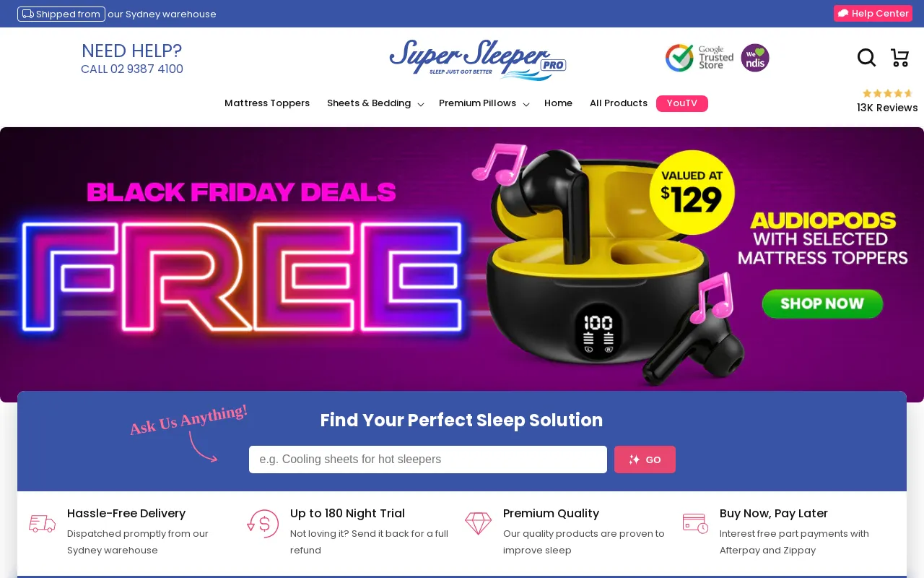The image size is (924, 578).
Task: Open the shopping cart icon
Action: point(899,58)
